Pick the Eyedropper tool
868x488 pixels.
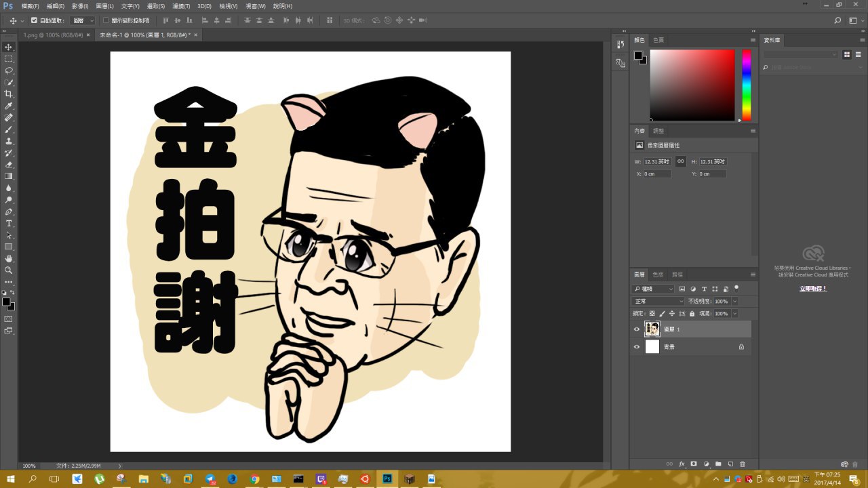coord(9,106)
